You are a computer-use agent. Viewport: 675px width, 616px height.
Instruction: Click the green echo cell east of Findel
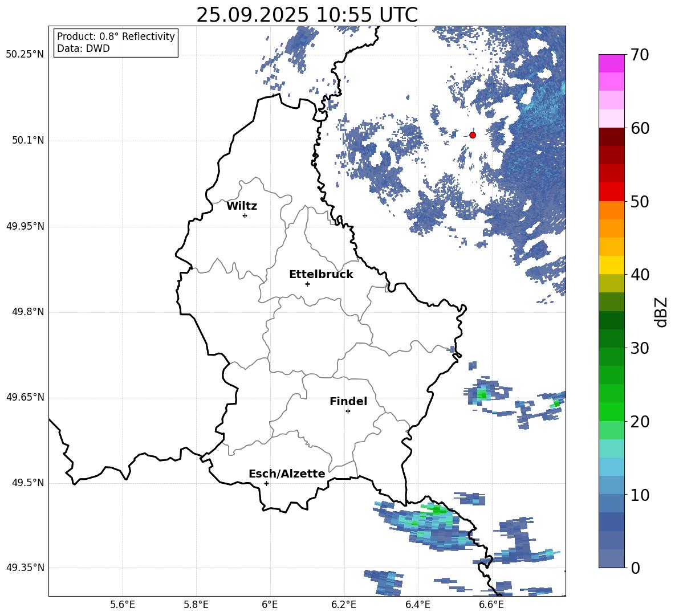pos(483,394)
